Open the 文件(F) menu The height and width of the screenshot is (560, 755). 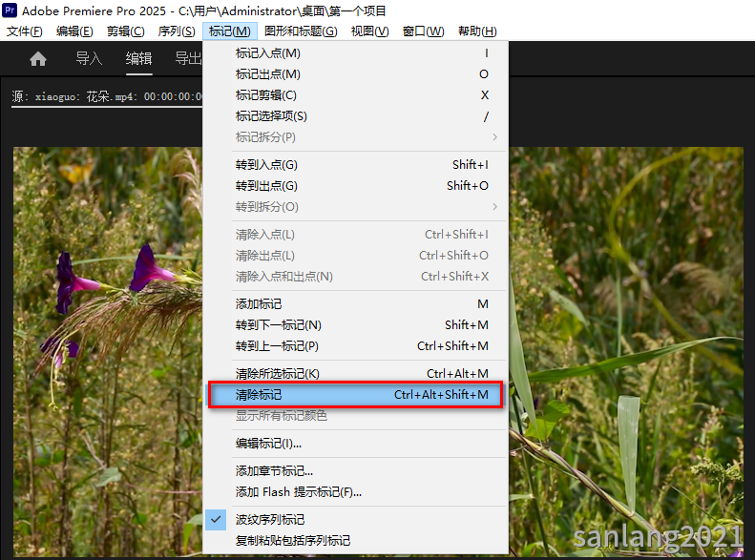click(24, 31)
